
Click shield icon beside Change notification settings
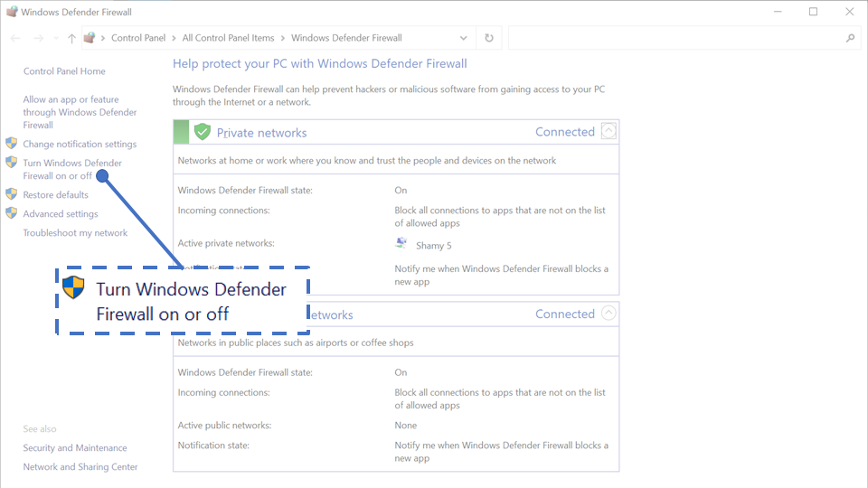point(11,144)
